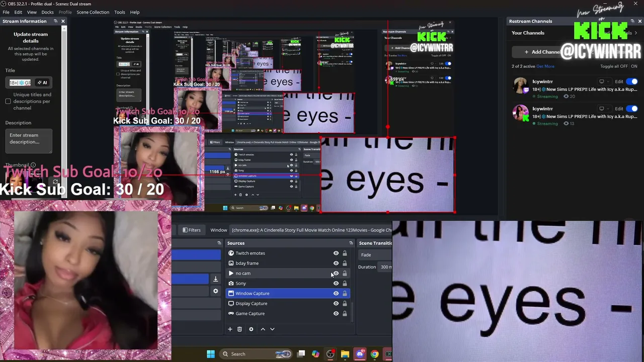This screenshot has width=644, height=362.
Task: Open Google Chrome from the taskbar
Action: 374,354
